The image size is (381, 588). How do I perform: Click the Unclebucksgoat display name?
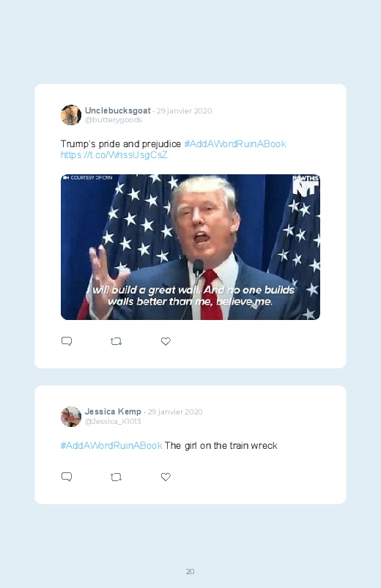tap(117, 111)
